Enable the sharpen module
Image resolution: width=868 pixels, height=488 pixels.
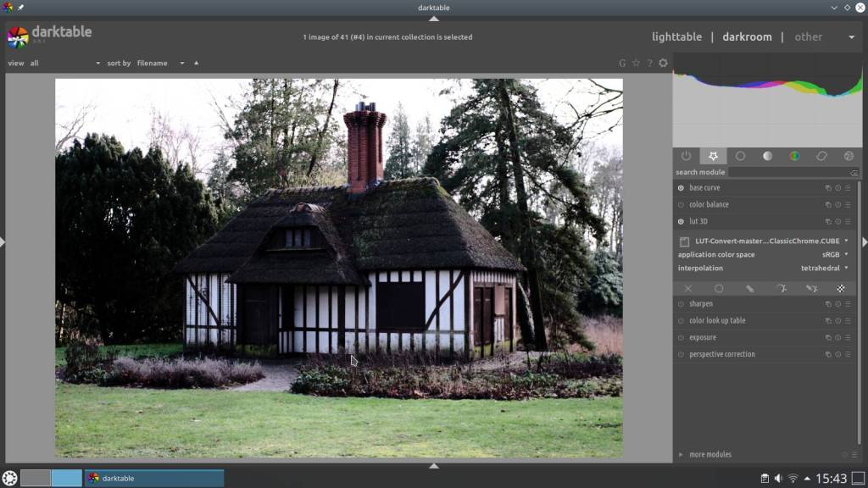pos(681,304)
